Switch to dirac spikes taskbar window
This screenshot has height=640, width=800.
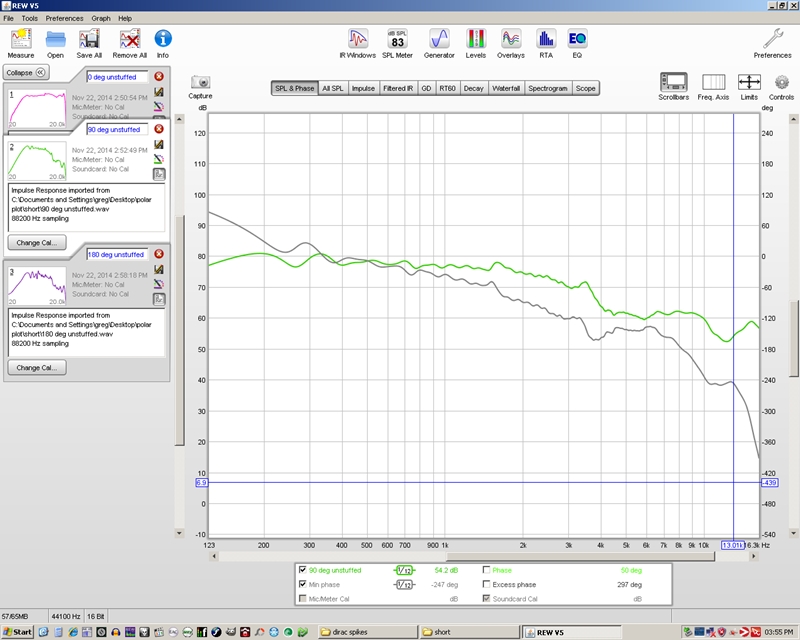point(367,632)
